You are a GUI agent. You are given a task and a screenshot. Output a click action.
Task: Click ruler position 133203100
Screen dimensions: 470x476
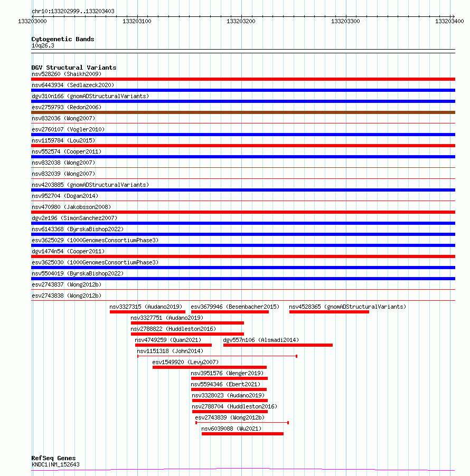click(137, 21)
